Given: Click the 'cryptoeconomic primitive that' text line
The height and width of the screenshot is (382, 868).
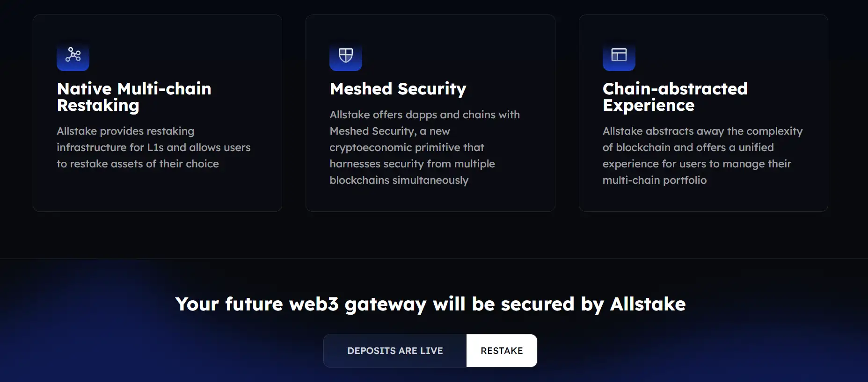Looking at the screenshot, I should click(407, 147).
